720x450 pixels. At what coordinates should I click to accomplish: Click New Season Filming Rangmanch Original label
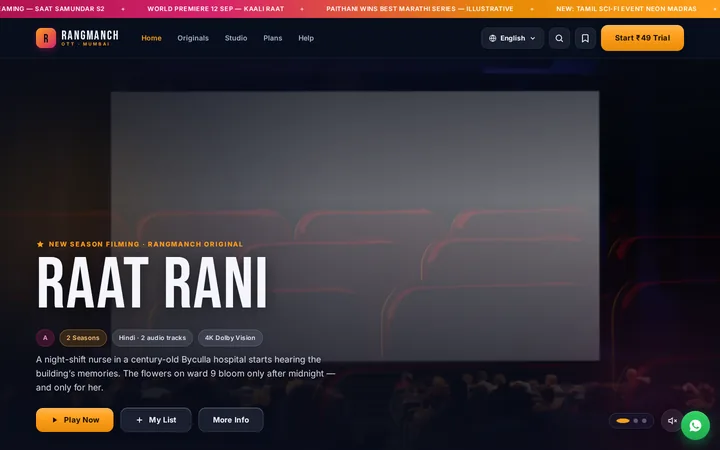(146, 244)
